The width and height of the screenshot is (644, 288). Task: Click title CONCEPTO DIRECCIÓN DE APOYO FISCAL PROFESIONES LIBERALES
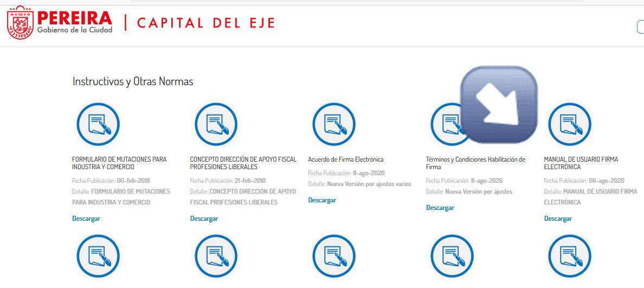[x=243, y=163]
